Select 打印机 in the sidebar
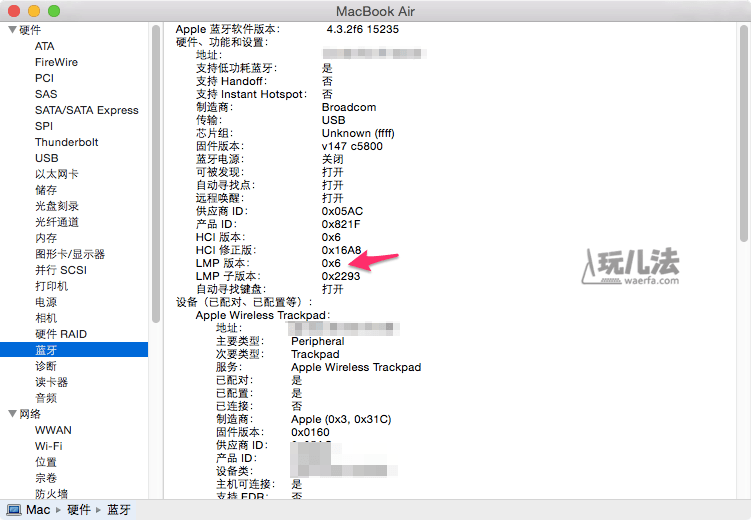 point(51,286)
